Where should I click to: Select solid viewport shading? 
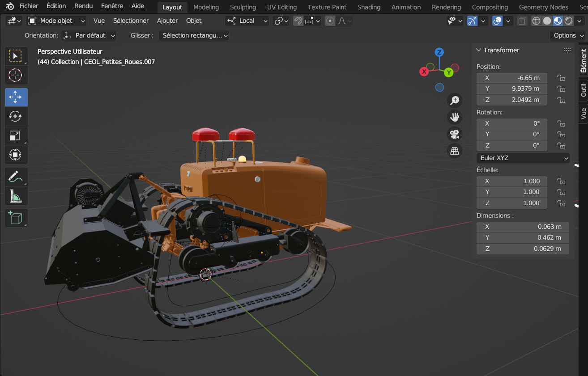(547, 21)
